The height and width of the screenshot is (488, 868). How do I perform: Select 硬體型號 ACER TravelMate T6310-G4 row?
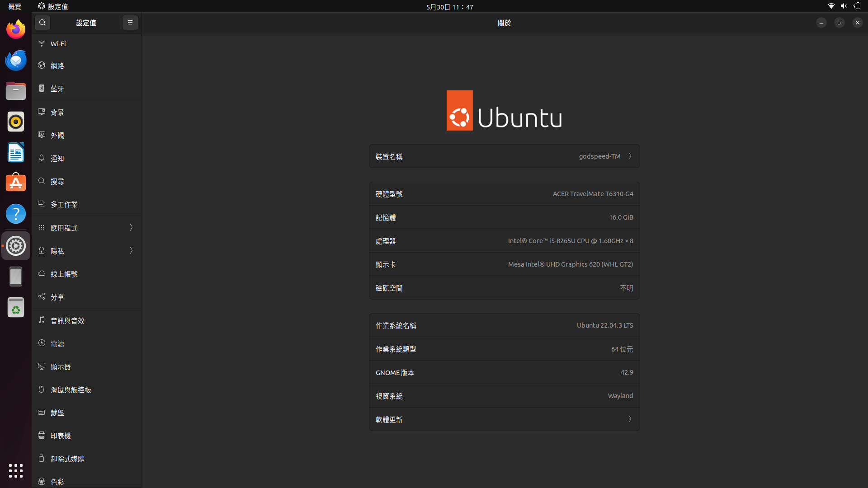pos(505,194)
